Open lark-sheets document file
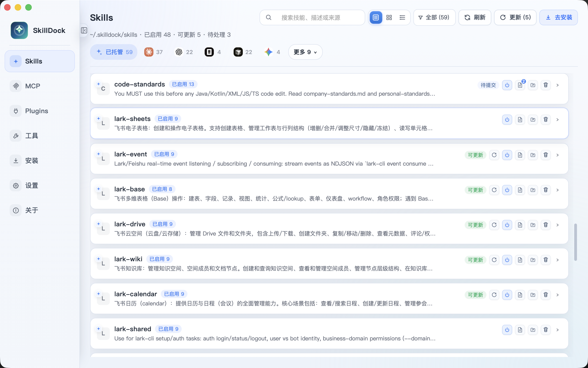This screenshot has width=588, height=368. click(x=520, y=120)
